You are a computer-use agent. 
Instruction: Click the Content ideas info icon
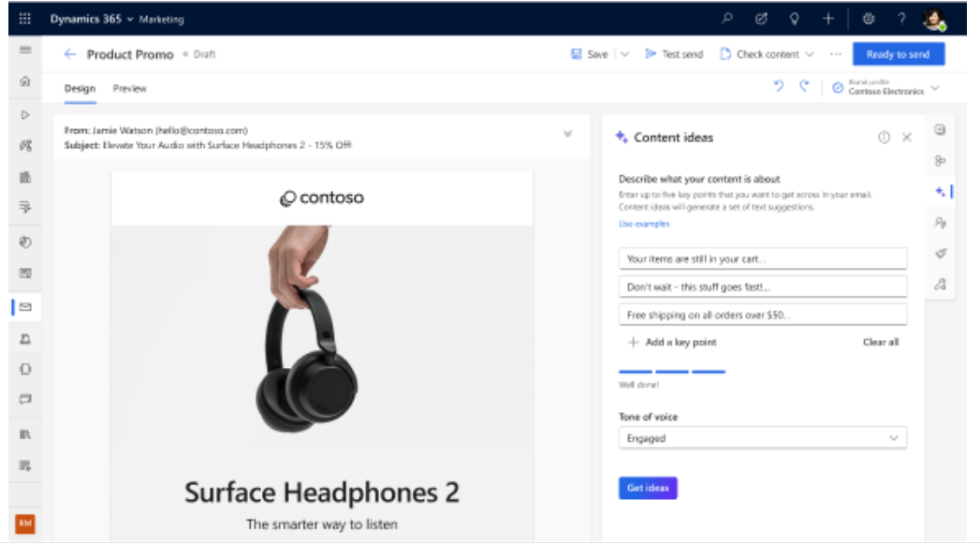(x=884, y=138)
